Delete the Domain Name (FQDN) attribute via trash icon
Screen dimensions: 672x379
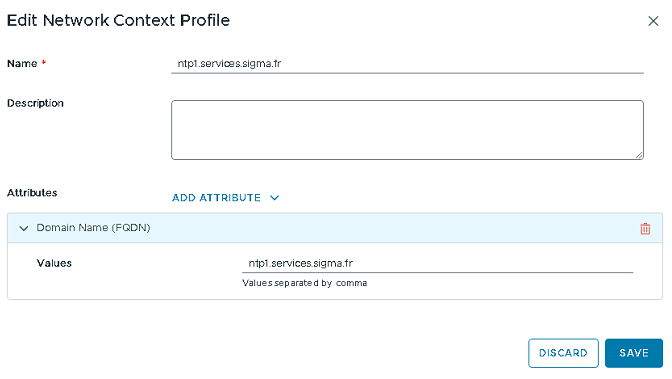point(645,229)
